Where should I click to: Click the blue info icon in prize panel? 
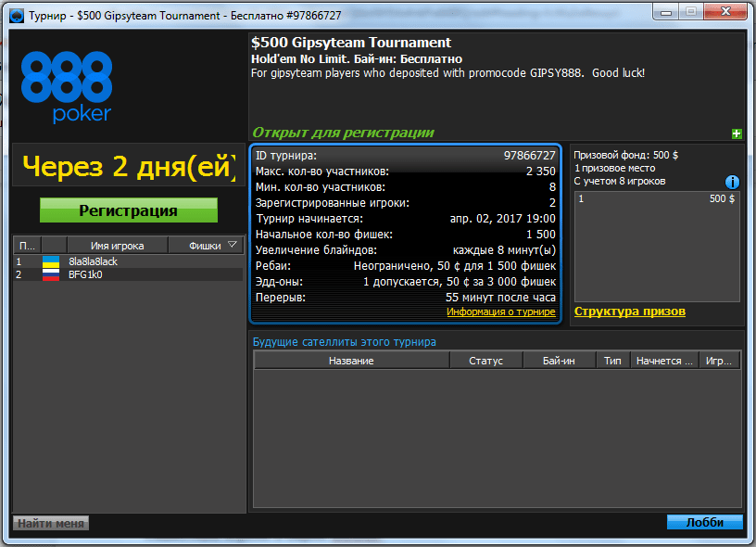[x=732, y=182]
